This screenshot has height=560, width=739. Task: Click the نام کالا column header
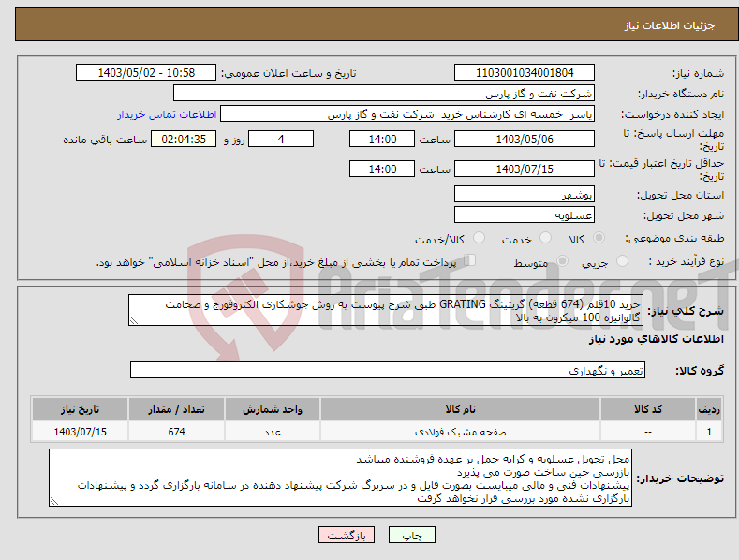(x=460, y=409)
